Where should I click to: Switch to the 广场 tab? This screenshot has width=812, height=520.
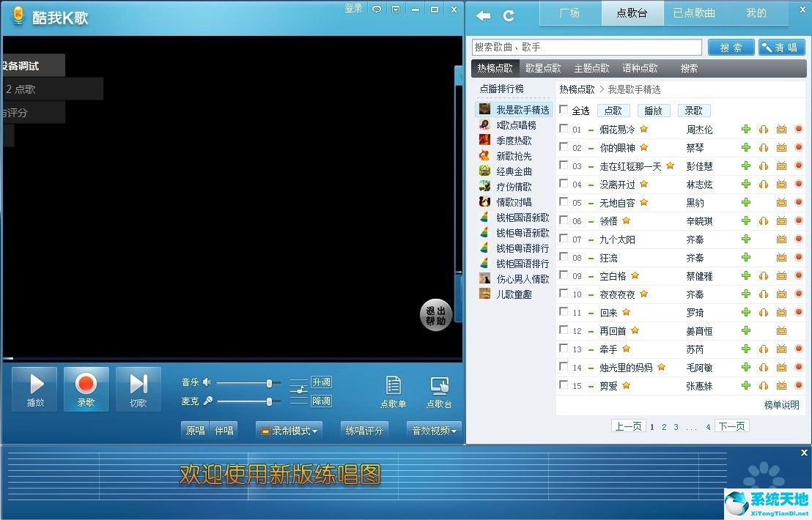pyautogui.click(x=569, y=13)
